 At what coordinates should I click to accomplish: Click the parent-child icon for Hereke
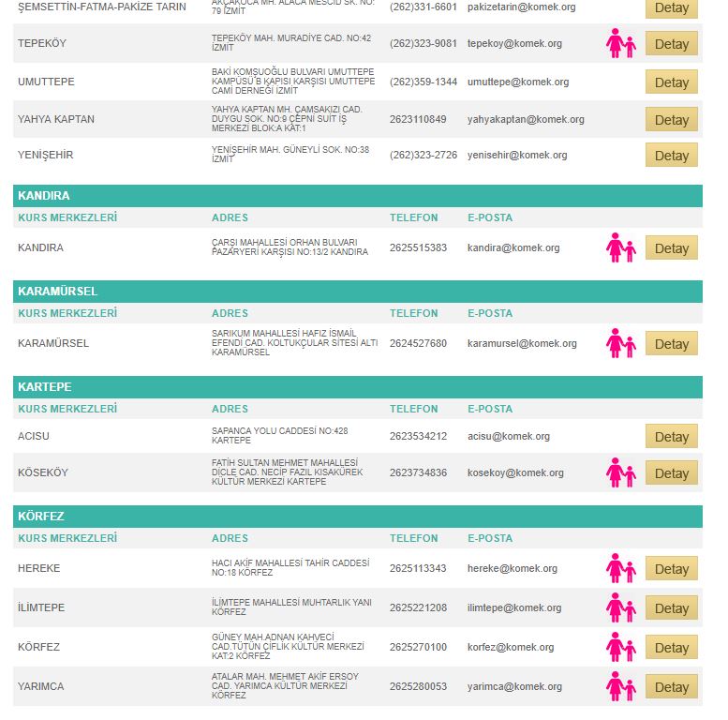[620, 569]
